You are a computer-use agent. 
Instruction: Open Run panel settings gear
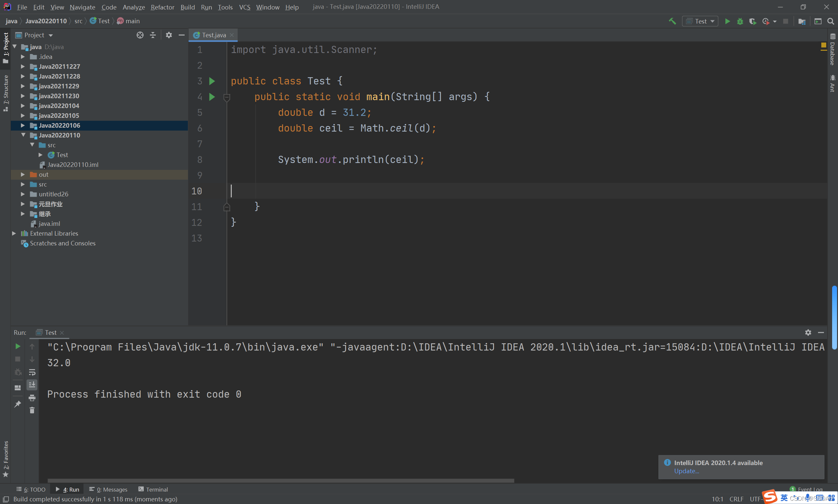(x=808, y=333)
